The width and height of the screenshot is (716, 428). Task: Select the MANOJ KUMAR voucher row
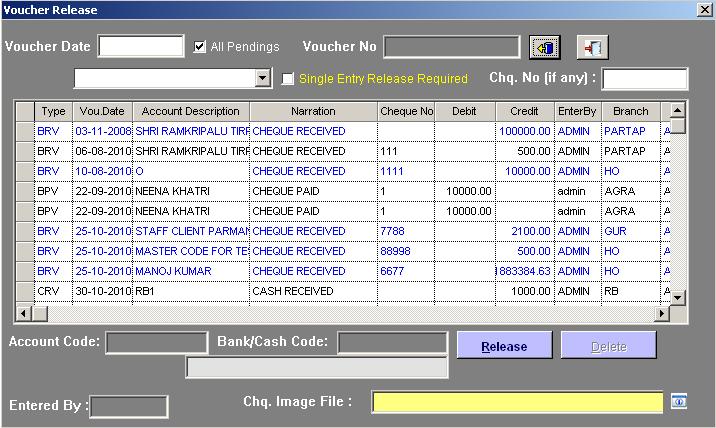click(x=190, y=271)
